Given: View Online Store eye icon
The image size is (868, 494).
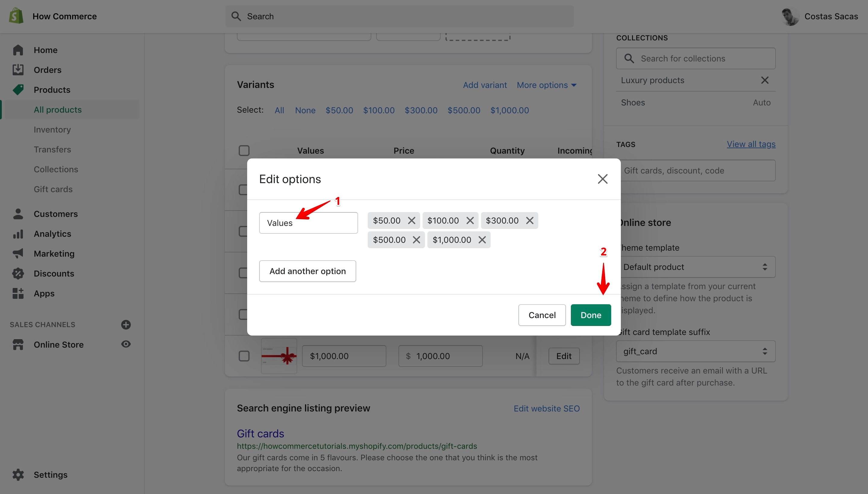Looking at the screenshot, I should 126,344.
